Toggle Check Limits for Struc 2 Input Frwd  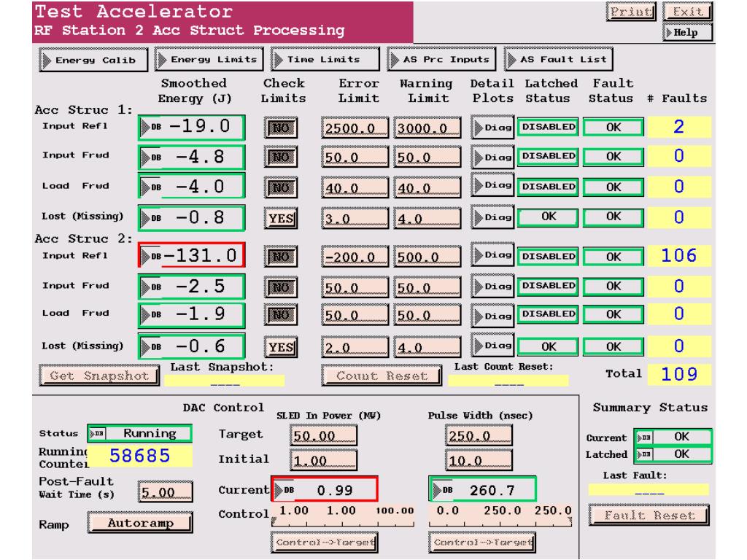point(281,287)
